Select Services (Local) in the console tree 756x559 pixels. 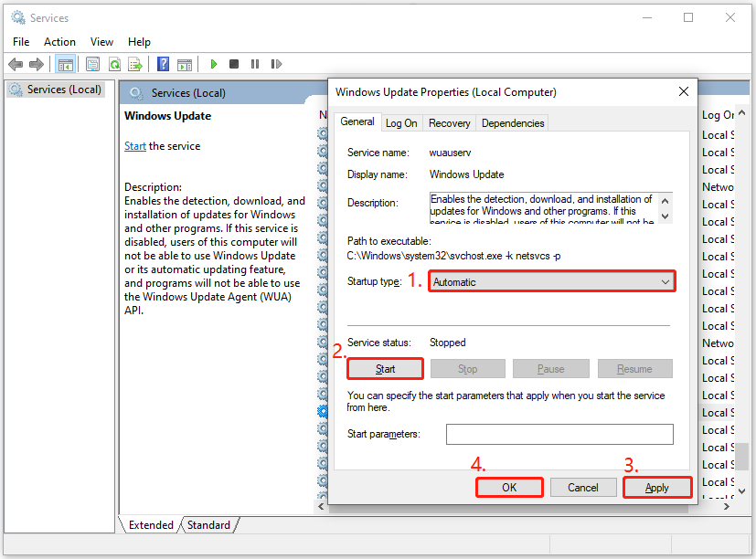(55, 90)
